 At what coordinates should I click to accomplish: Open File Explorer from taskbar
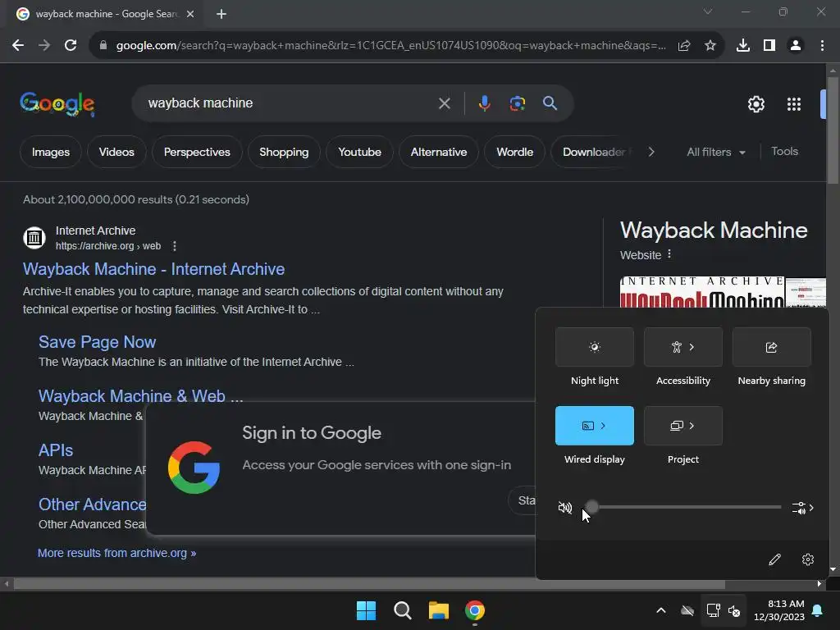click(439, 610)
